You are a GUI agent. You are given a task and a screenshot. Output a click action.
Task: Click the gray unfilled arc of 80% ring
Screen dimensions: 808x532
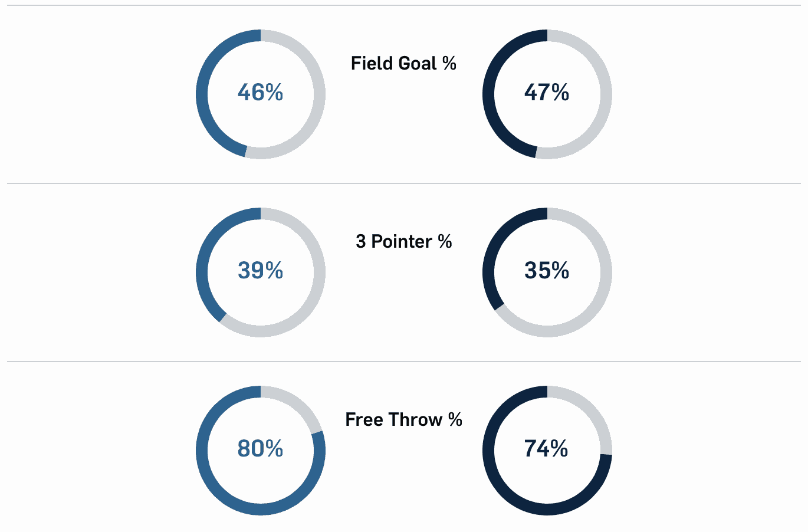coord(295,402)
